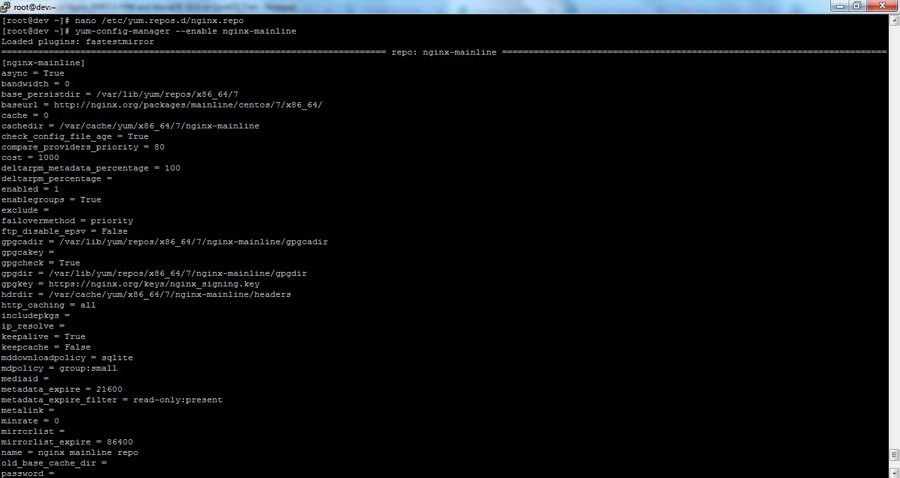
Task: Click the gpgkey nginx_signing.key URL
Action: (154, 284)
